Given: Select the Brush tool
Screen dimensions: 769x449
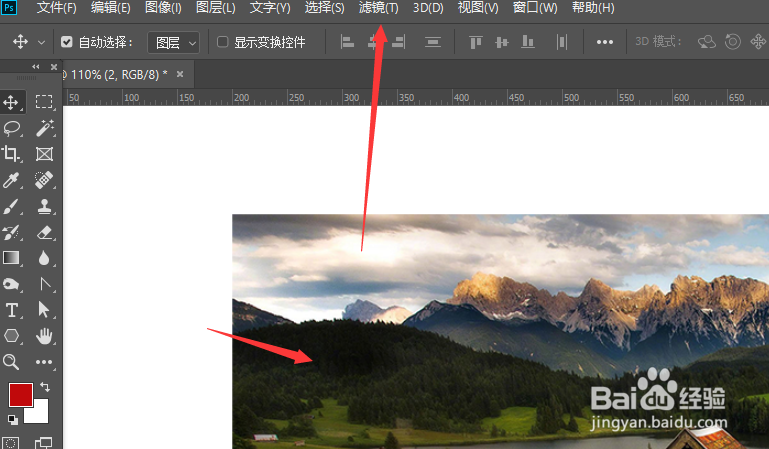Looking at the screenshot, I should tap(11, 206).
